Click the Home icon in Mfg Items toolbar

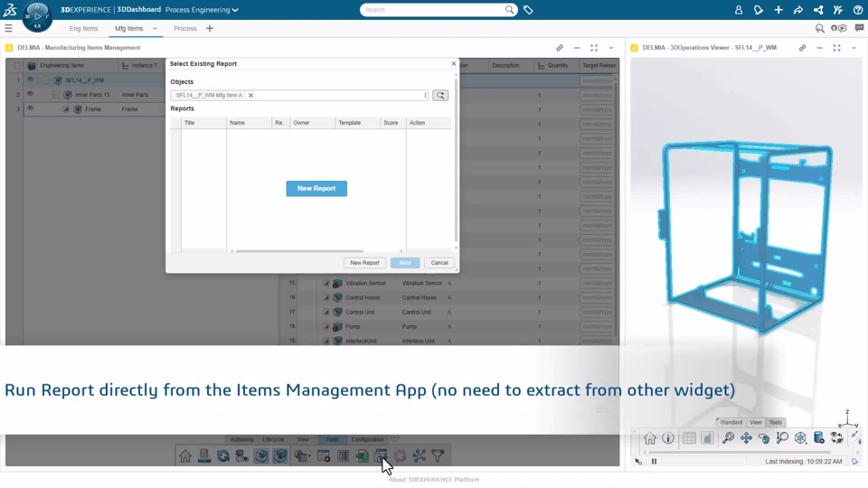184,455
